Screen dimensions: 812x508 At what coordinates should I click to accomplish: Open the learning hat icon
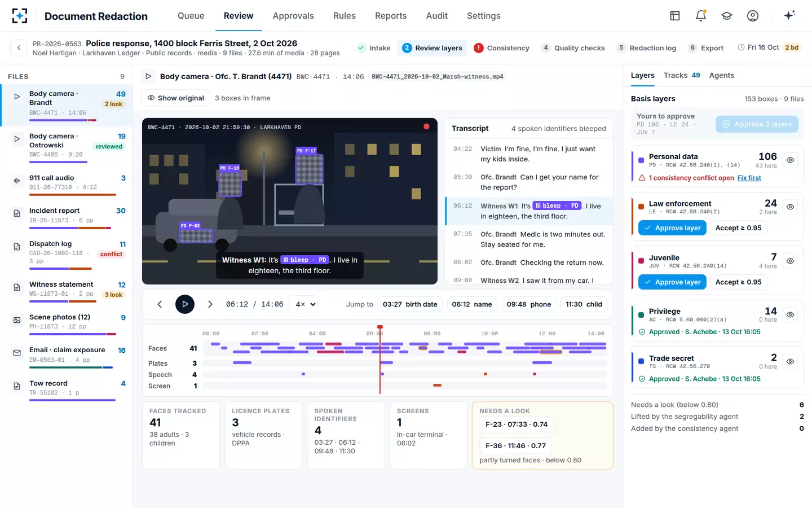pyautogui.click(x=727, y=16)
